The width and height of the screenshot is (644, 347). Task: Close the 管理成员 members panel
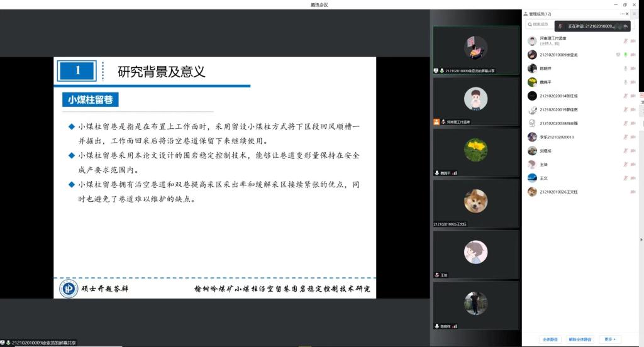tap(627, 14)
